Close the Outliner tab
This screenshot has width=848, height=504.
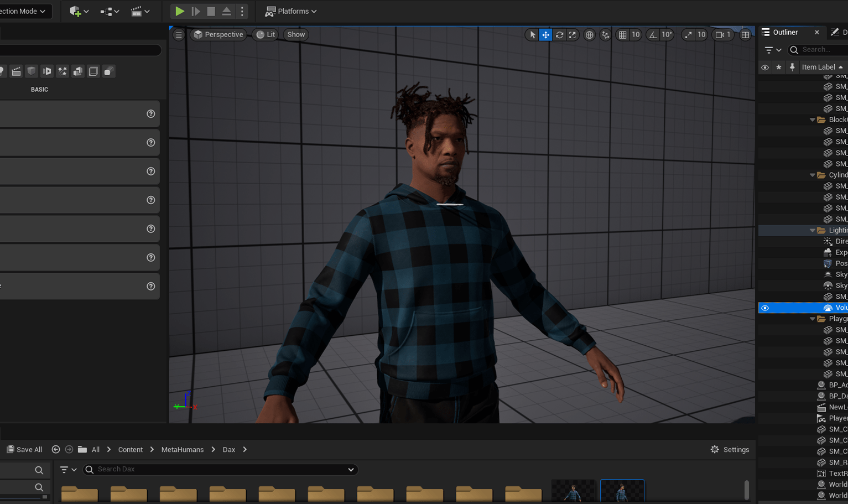pos(817,33)
